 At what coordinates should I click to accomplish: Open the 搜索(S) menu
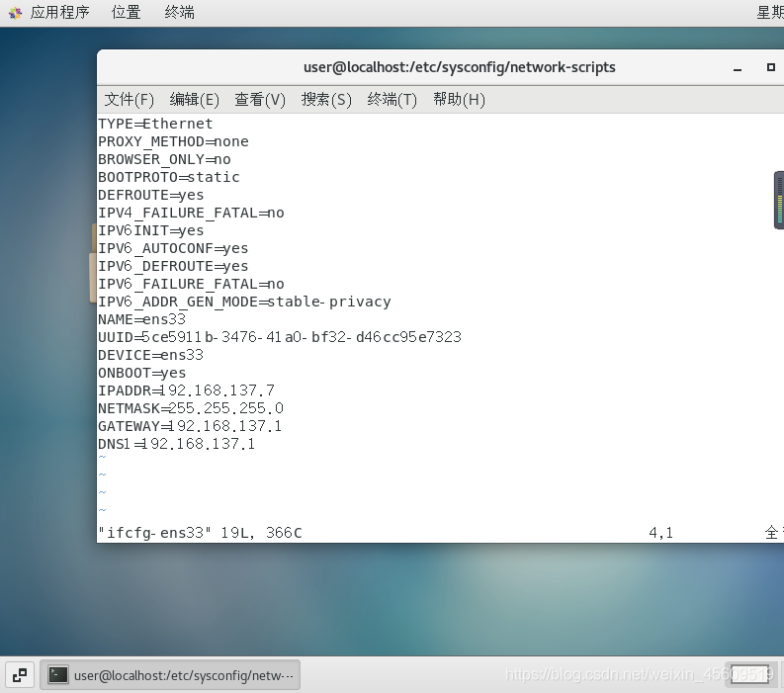[x=326, y=100]
